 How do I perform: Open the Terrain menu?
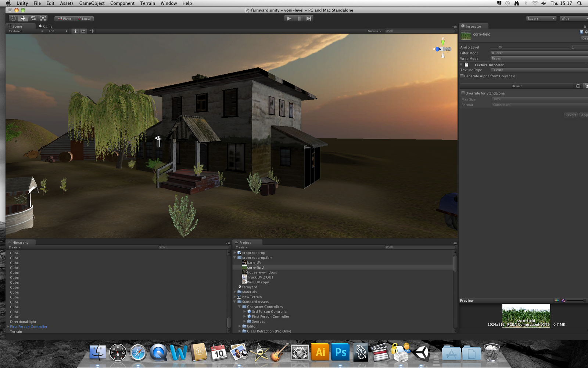pyautogui.click(x=147, y=3)
